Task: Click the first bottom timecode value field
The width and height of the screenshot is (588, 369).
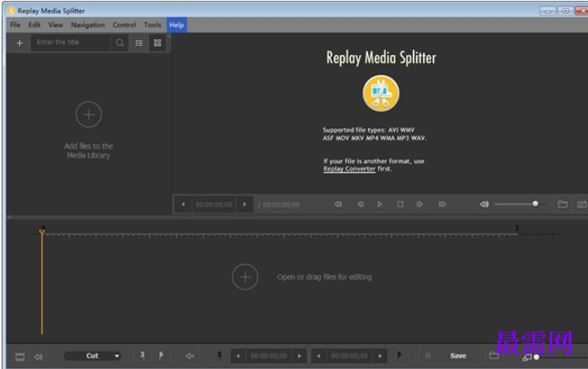Action: (268, 356)
